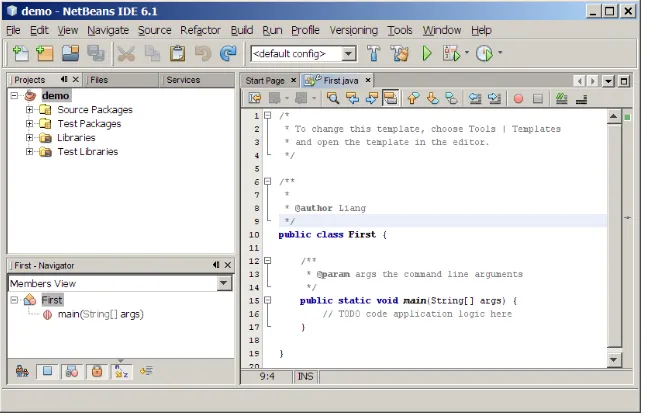646x414 pixels.
Task: Click the New File toolbar icon
Action: 20,54
